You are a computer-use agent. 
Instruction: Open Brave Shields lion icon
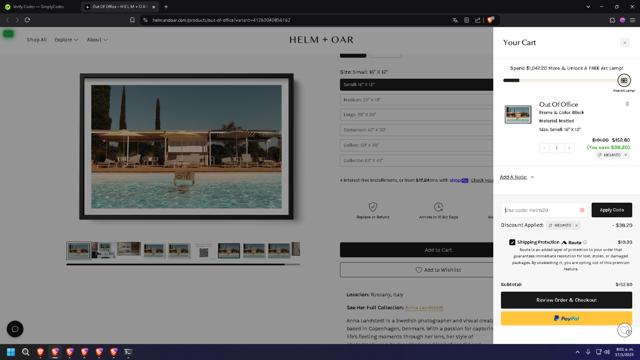(490, 20)
